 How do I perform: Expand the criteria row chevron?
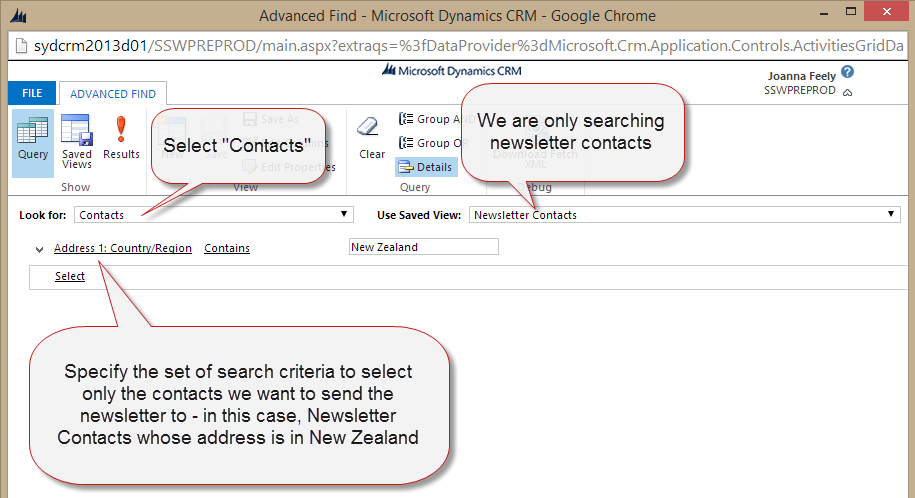click(x=39, y=249)
